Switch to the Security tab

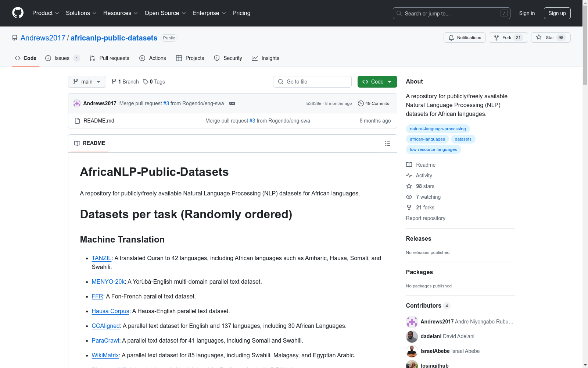(x=228, y=58)
